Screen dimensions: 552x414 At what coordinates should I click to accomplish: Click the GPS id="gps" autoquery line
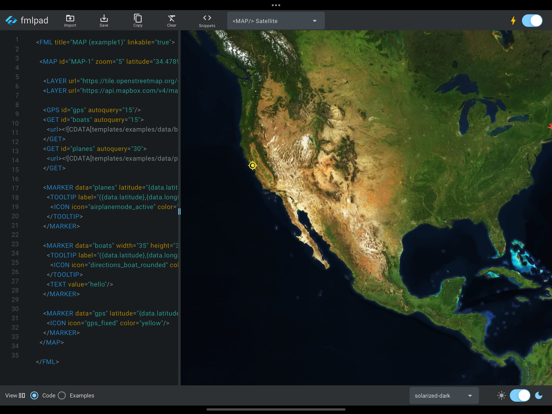click(92, 110)
